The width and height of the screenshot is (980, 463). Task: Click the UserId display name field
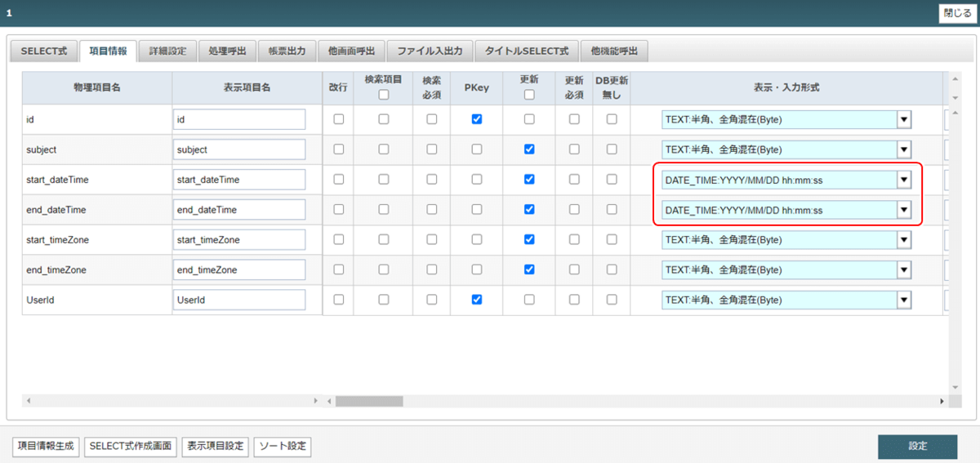point(239,300)
